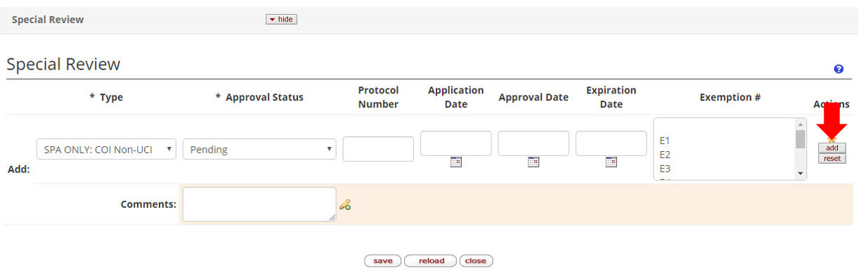868x279 pixels.
Task: Open the Approval Status dropdown showing Pending
Action: tap(259, 149)
